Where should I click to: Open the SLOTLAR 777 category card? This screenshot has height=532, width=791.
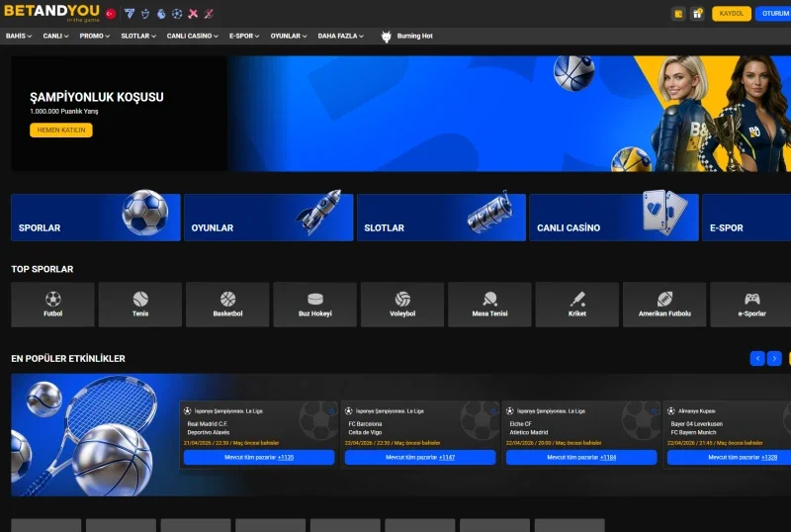click(441, 218)
